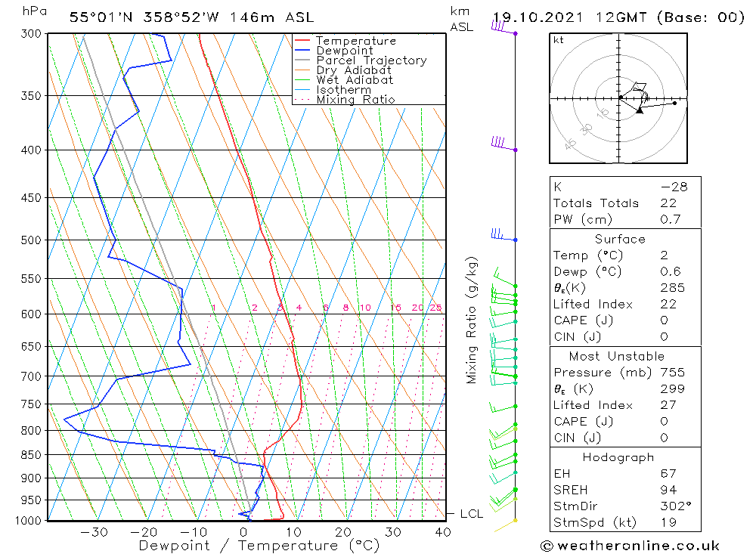This screenshot has height=554, width=756.
Task: Click the Mixing Ratio legend label
Action: (x=356, y=99)
